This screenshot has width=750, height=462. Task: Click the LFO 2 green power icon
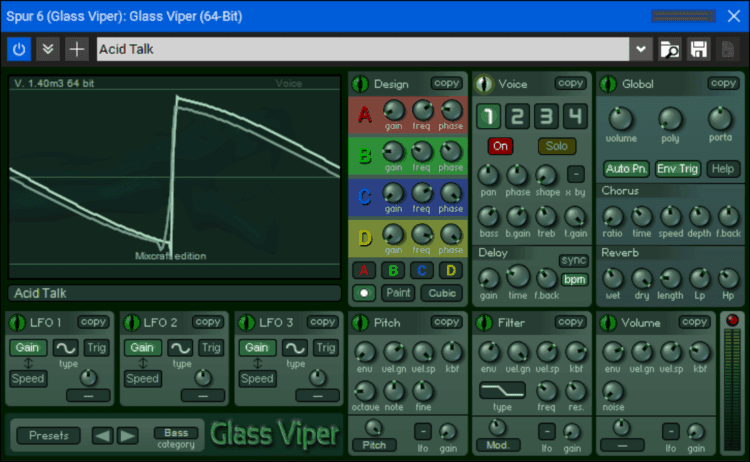pyautogui.click(x=132, y=323)
